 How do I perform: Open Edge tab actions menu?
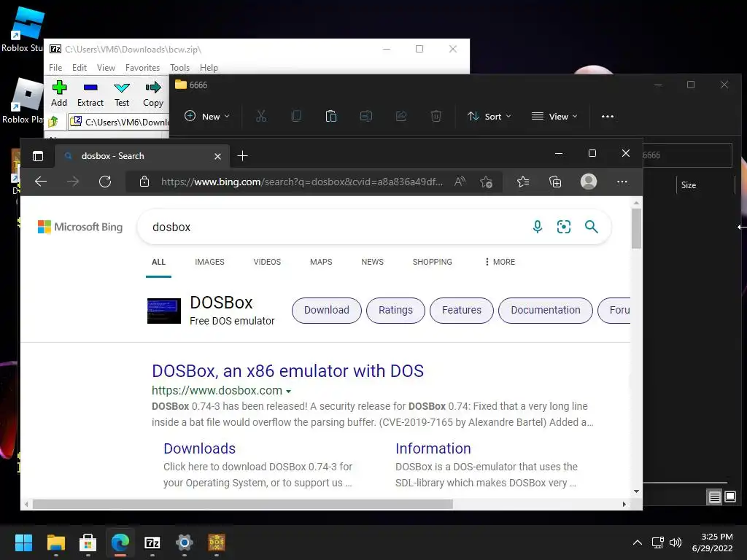(x=38, y=156)
